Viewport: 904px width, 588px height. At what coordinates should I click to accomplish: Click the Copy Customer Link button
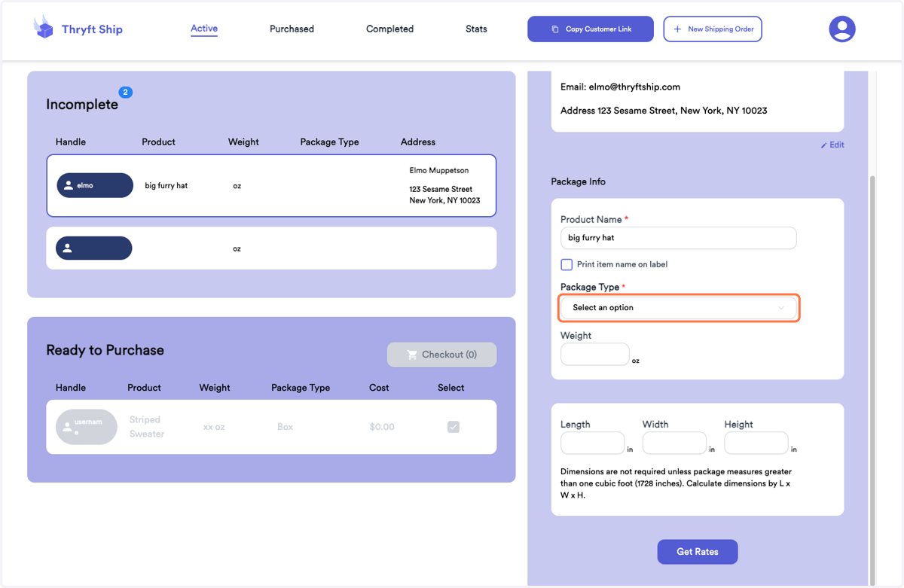point(591,29)
